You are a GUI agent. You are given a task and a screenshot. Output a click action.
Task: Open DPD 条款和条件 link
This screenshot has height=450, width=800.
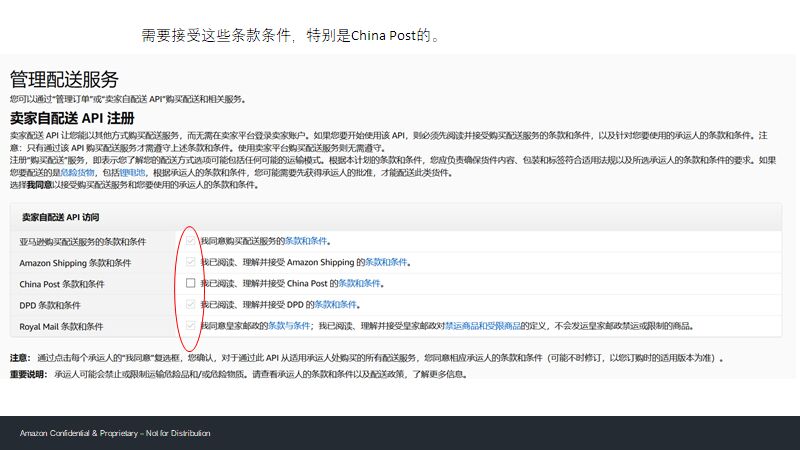[x=335, y=305]
